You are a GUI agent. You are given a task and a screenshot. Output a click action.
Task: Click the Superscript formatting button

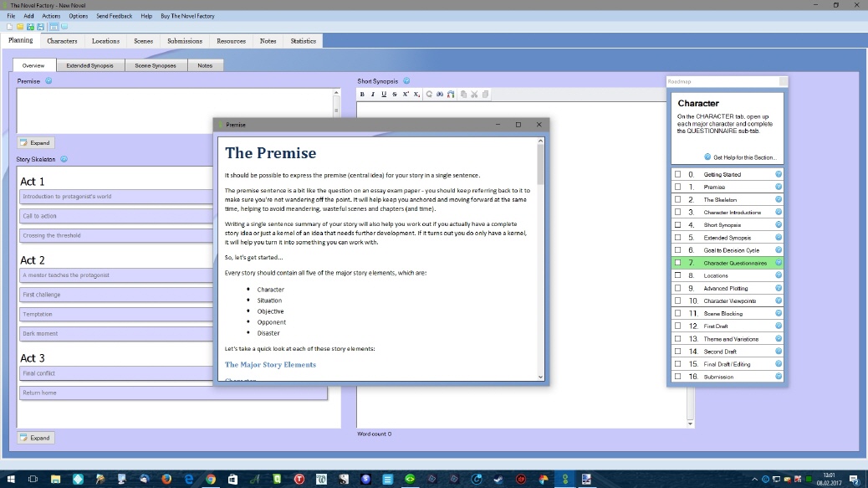(406, 94)
